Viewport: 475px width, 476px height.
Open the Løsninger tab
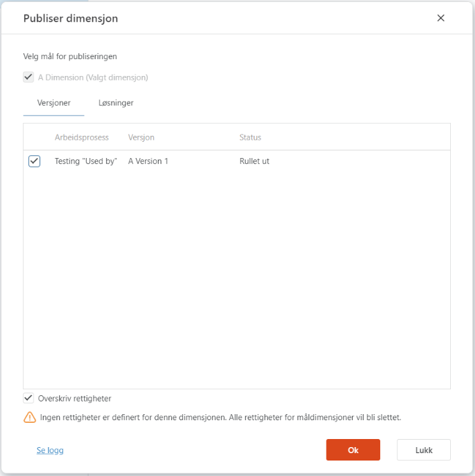(116, 103)
